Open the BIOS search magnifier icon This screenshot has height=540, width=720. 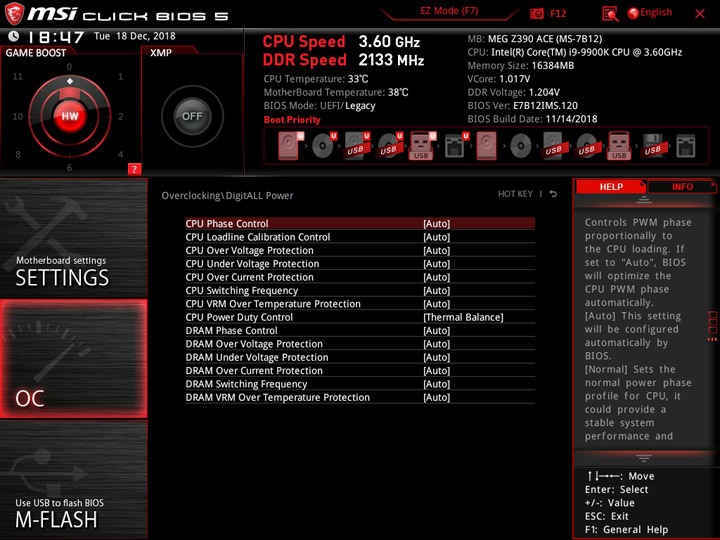click(610, 14)
